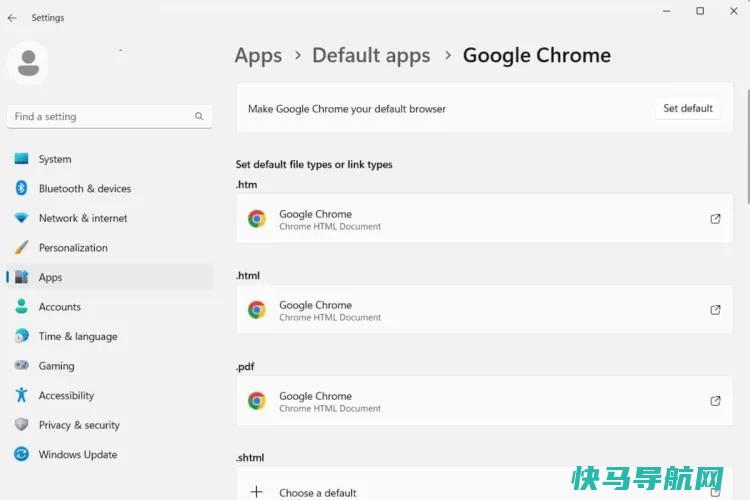Click the Network wifi icon
750x500 pixels.
coord(22,218)
